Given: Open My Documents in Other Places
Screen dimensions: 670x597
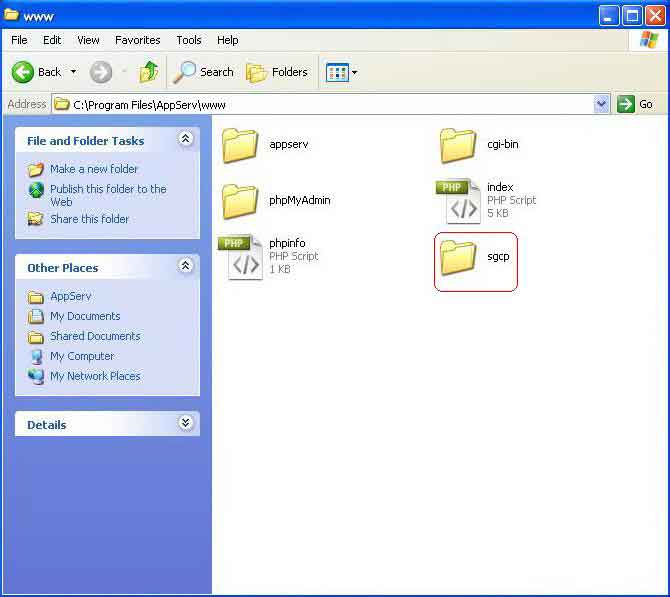Looking at the screenshot, I should (x=85, y=316).
